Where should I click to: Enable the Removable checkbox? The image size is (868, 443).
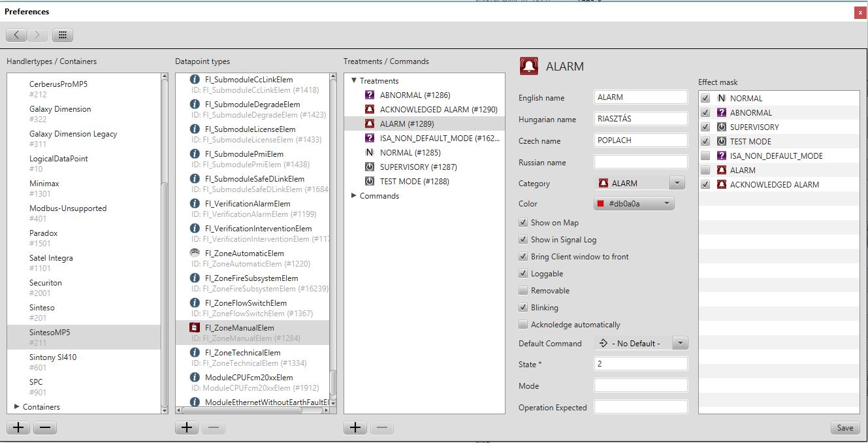[x=523, y=291]
